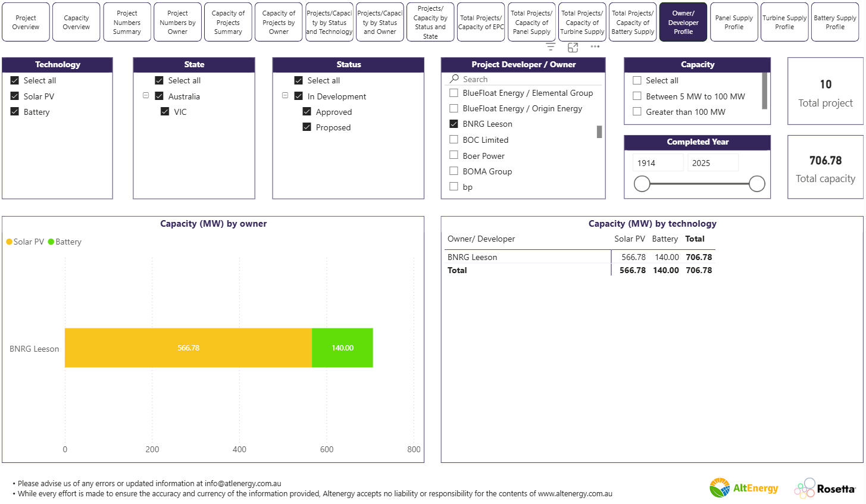This screenshot has width=866, height=504.
Task: Deselect BNRG Leeson in the owner list
Action: coord(452,124)
